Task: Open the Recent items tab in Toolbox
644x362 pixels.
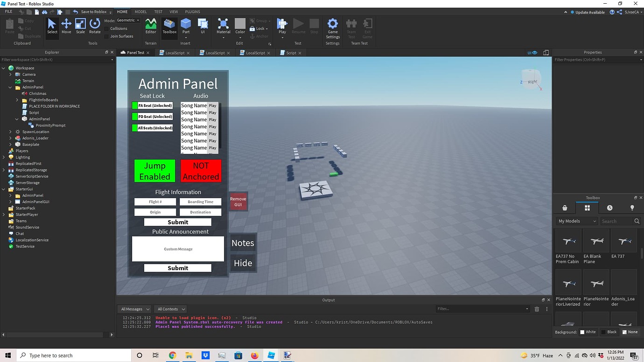Action: tap(610, 208)
